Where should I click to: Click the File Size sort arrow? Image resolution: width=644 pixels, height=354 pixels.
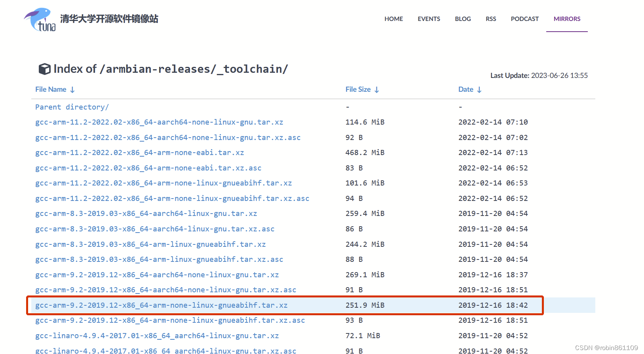click(377, 90)
